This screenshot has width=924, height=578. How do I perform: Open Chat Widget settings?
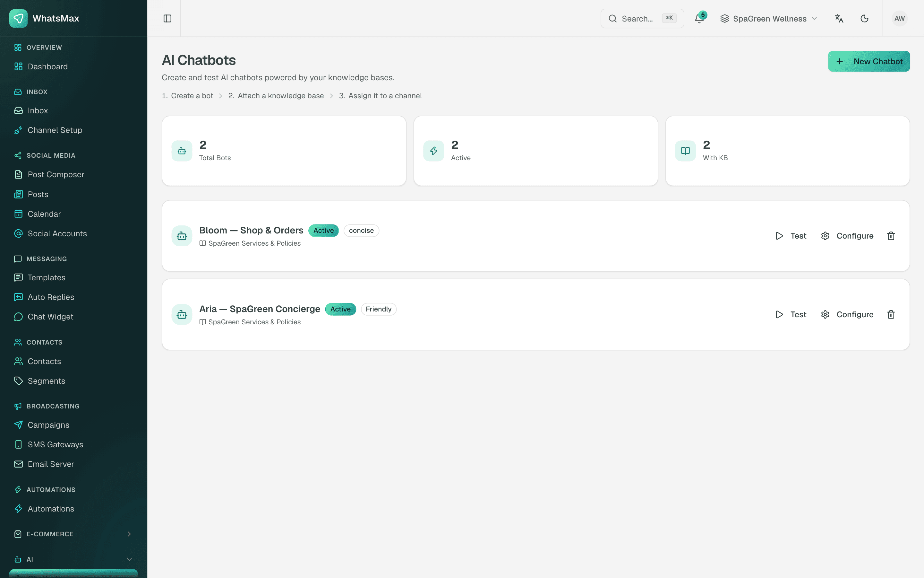[73, 317]
